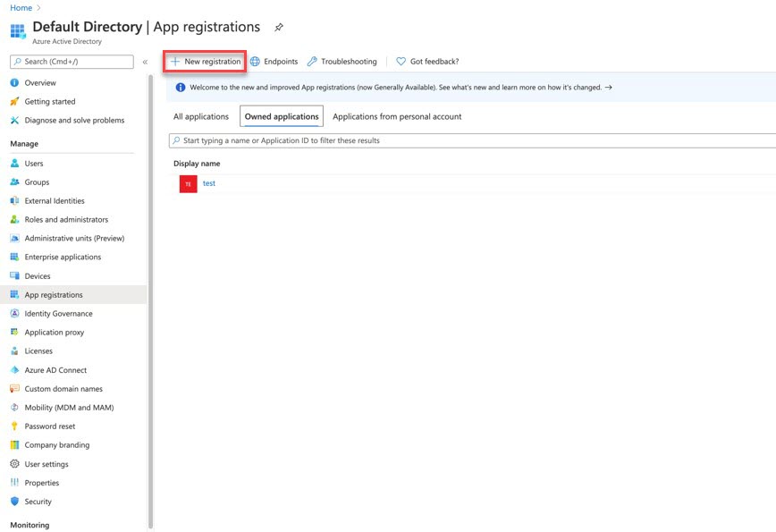776x532 pixels.
Task: Click the Diagnose and solve problems wrench icon
Action: [x=15, y=120]
